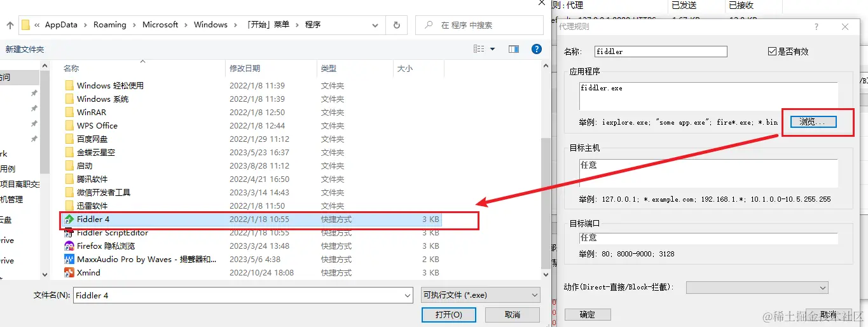Select the WinRAR folder icon
This screenshot has width=868, height=327.
tap(69, 113)
